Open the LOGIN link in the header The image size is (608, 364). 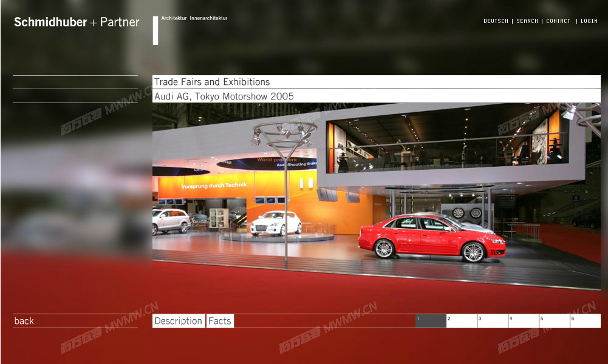589,21
